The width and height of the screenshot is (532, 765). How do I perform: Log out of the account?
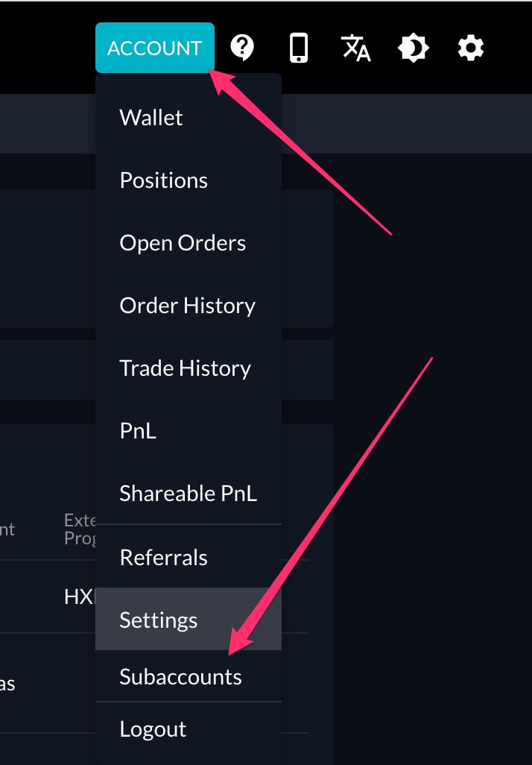tap(153, 728)
